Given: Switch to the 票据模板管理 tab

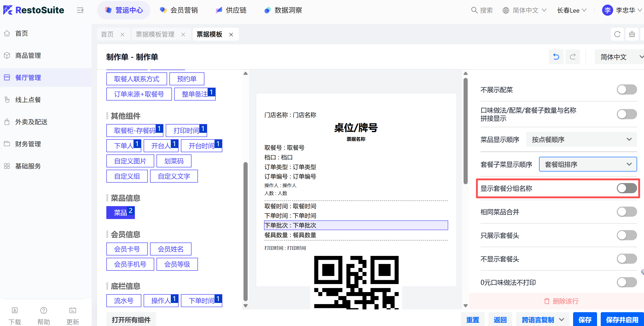Looking at the screenshot, I should coord(155,34).
